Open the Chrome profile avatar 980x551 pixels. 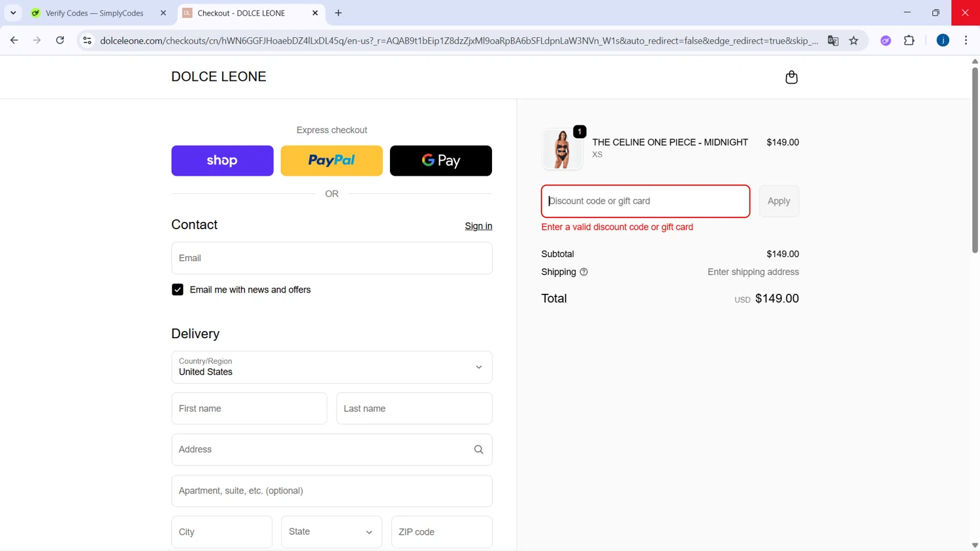pyautogui.click(x=943, y=40)
